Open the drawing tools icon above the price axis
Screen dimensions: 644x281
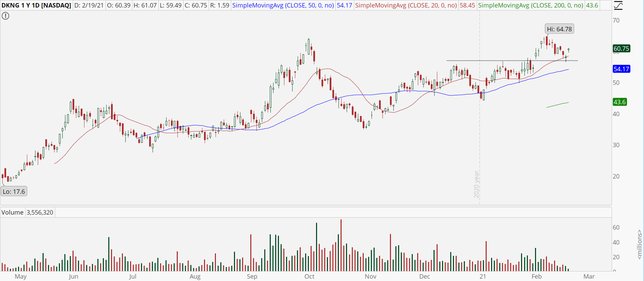click(x=618, y=5)
